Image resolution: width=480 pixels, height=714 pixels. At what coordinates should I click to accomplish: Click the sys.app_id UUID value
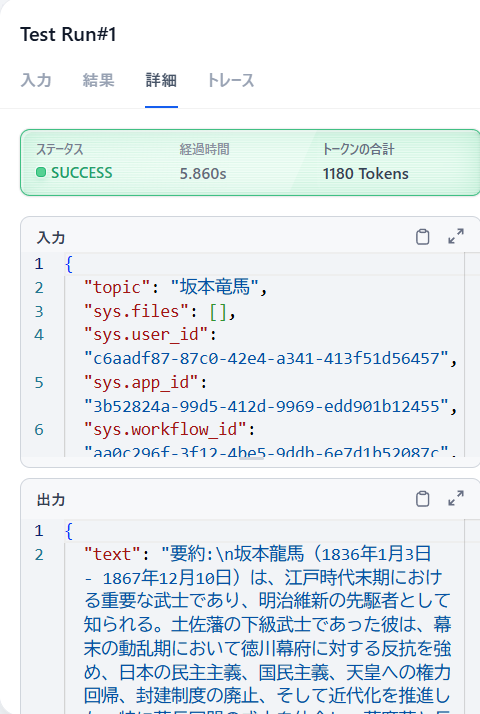pos(266,406)
